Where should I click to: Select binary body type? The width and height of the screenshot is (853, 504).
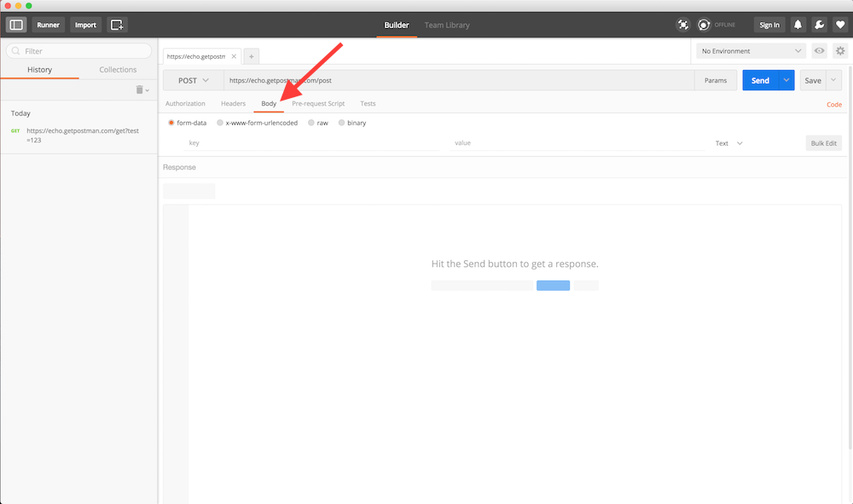[x=342, y=123]
